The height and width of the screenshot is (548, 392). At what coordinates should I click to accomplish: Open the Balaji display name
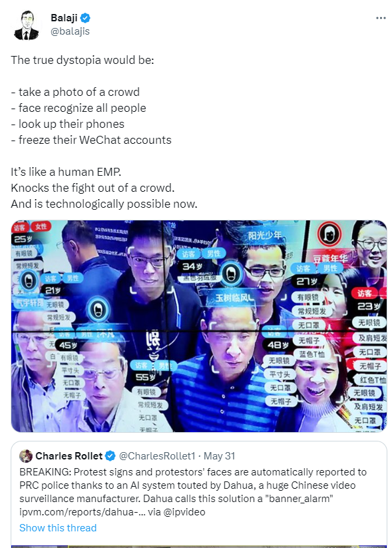point(64,17)
